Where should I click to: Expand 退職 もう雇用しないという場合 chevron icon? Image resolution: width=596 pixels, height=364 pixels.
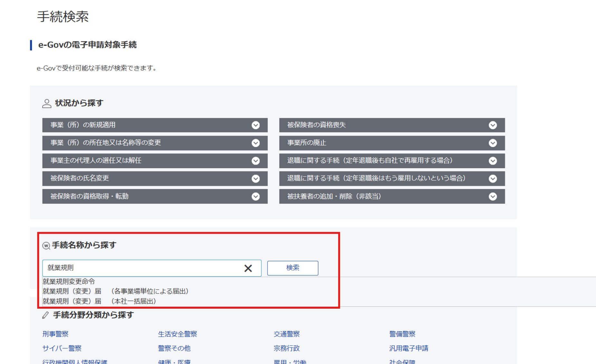click(x=493, y=178)
